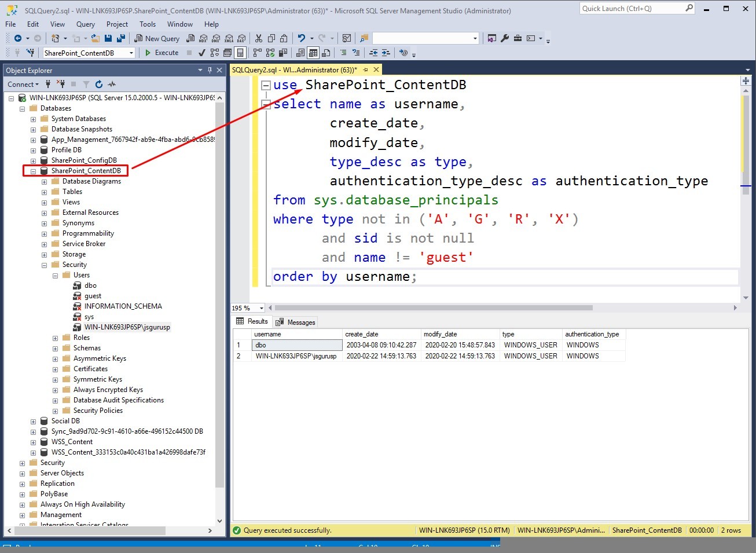Toggle pin on Object Explorer panel
The image size is (756, 553).
click(210, 70)
